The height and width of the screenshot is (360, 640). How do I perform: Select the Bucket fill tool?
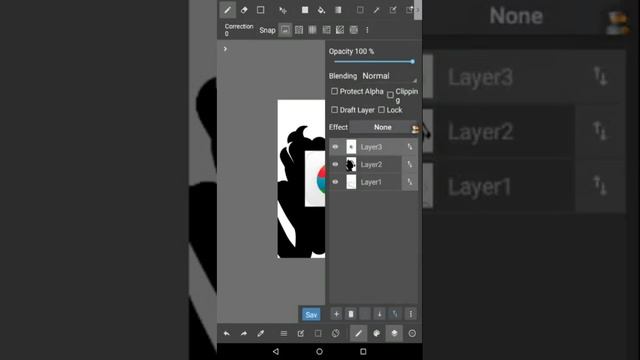(x=321, y=10)
